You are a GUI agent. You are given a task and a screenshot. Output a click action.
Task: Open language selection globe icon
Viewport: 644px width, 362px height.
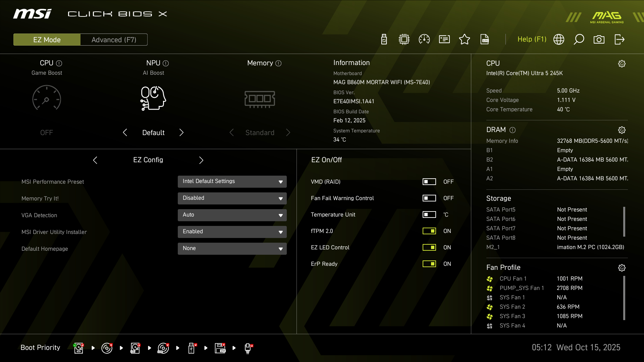559,40
